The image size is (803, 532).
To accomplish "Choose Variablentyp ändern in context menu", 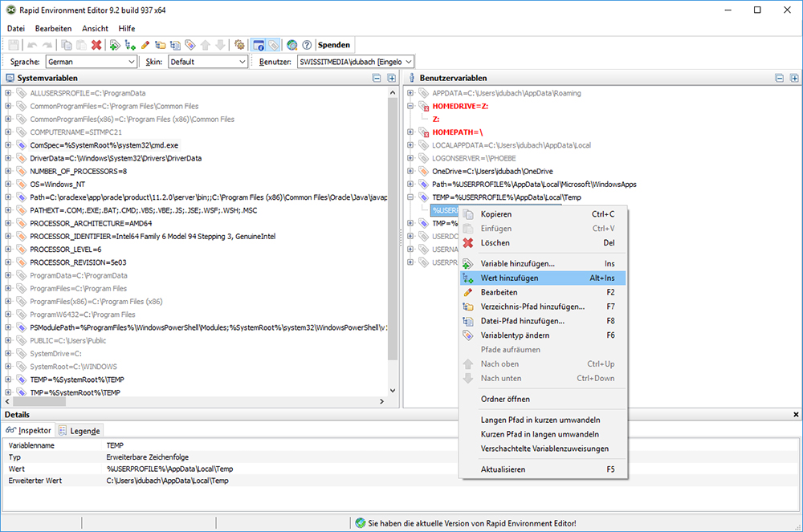I will pyautogui.click(x=543, y=335).
